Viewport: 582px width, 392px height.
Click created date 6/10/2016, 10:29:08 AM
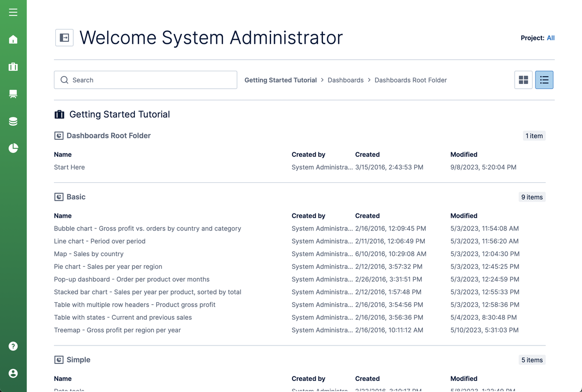[x=391, y=254]
